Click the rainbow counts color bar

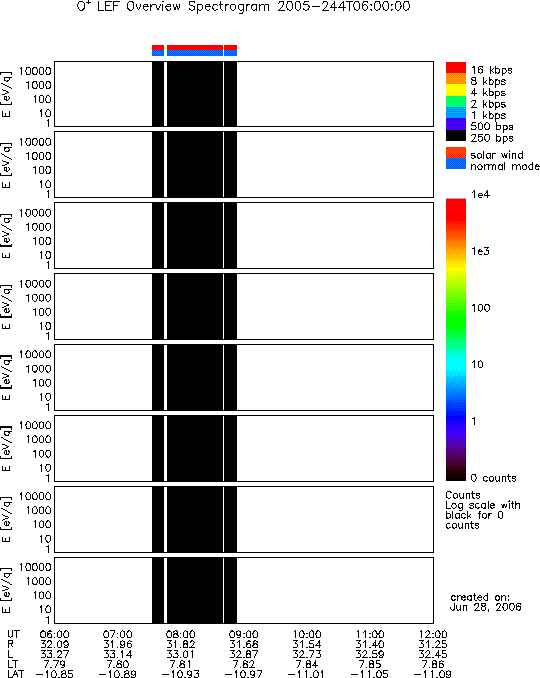tap(456, 339)
